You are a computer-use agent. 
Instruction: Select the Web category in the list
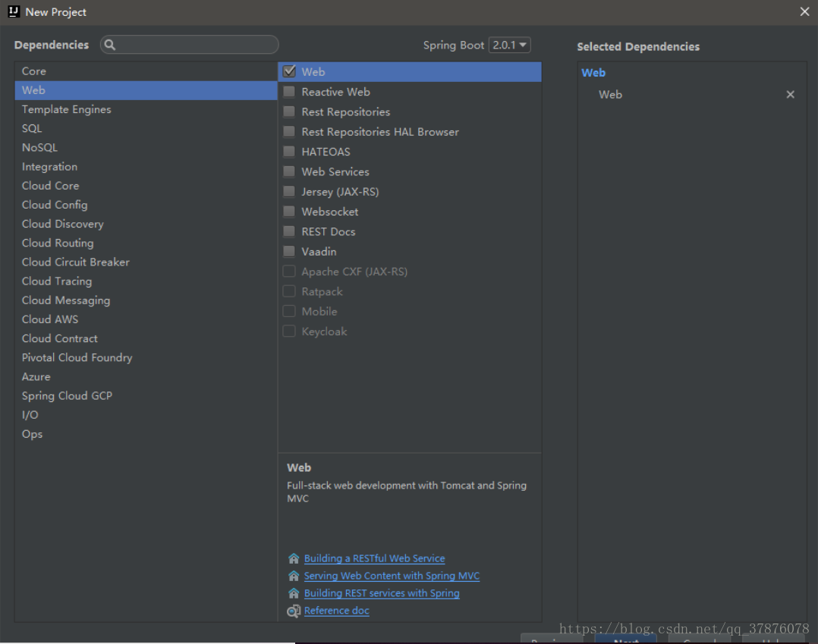click(146, 90)
